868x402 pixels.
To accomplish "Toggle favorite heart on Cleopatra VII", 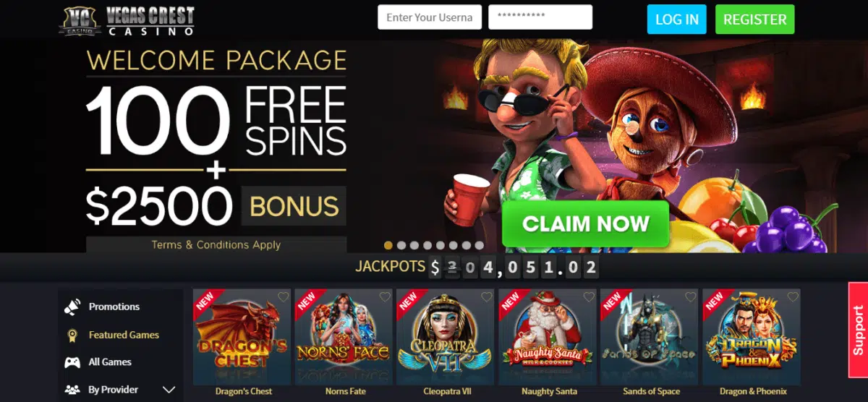I will (x=488, y=297).
